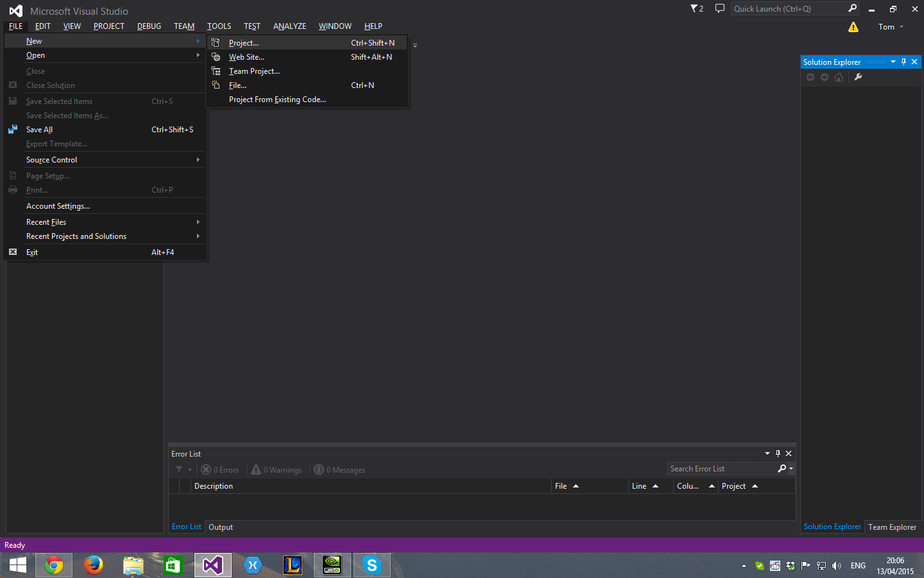This screenshot has width=924, height=578.
Task: Select the Error List tab
Action: [x=187, y=527]
